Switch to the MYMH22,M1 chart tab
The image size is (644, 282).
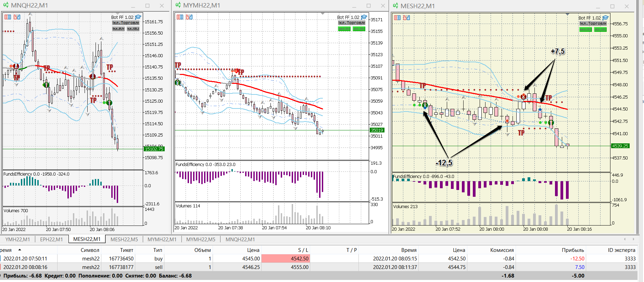[x=162, y=239]
